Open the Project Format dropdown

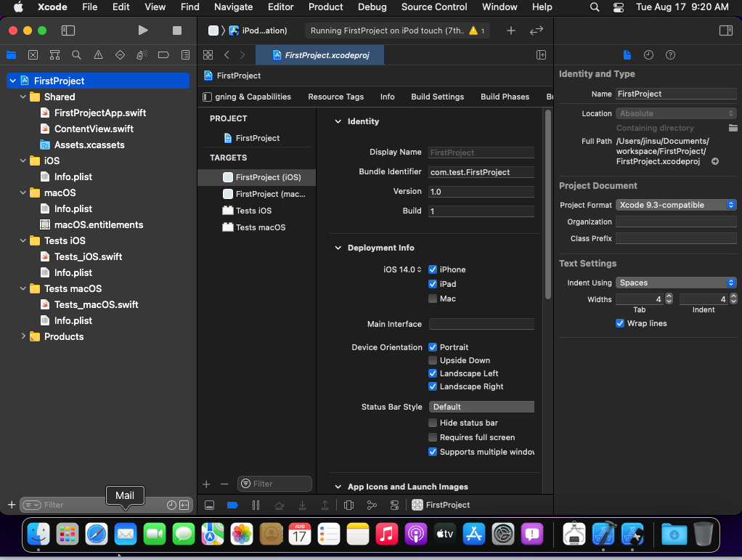point(676,205)
